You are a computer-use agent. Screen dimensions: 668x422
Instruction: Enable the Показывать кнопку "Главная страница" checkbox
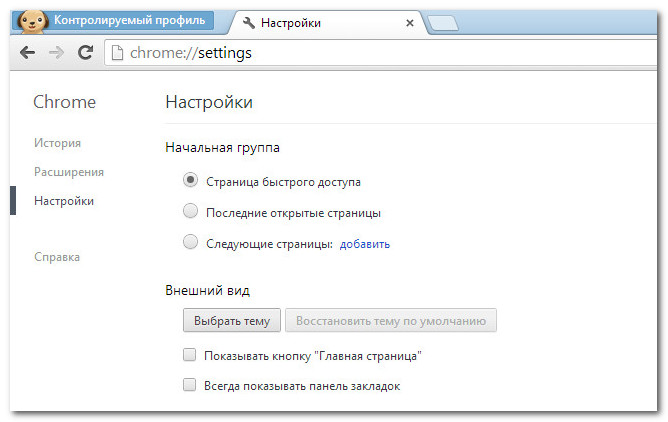coord(189,355)
